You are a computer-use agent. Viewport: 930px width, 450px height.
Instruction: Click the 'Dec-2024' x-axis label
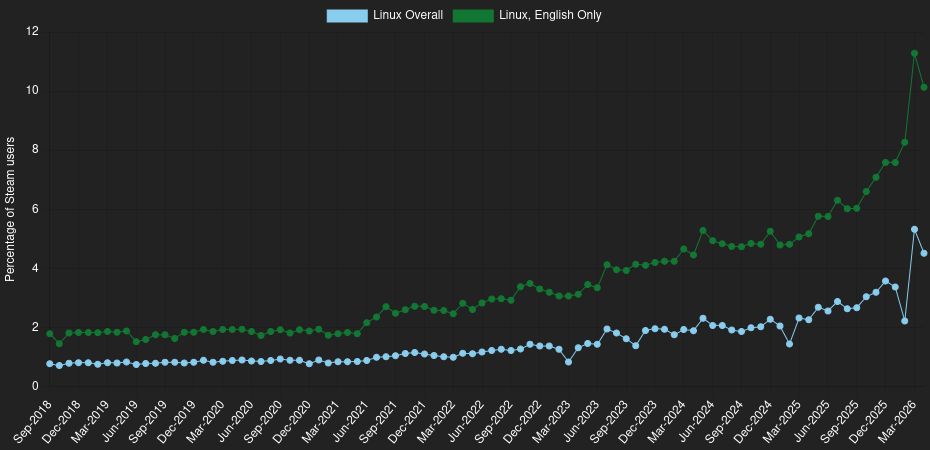[753, 420]
